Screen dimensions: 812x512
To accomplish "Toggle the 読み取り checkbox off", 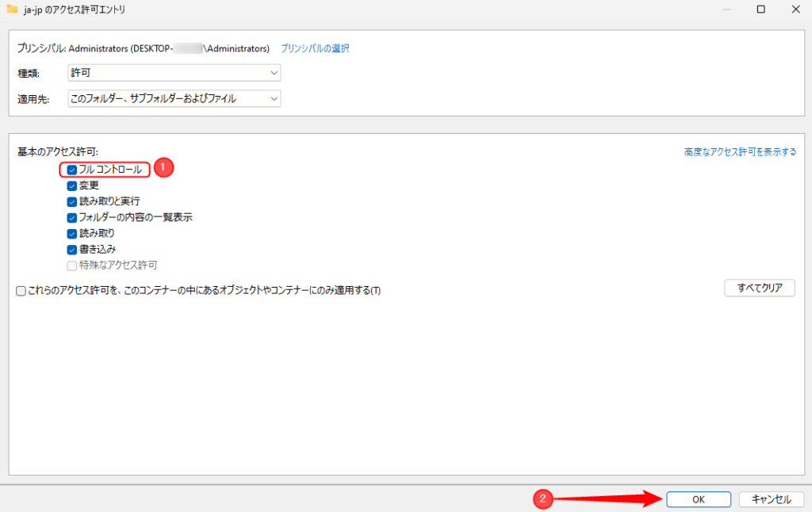I will [70, 233].
